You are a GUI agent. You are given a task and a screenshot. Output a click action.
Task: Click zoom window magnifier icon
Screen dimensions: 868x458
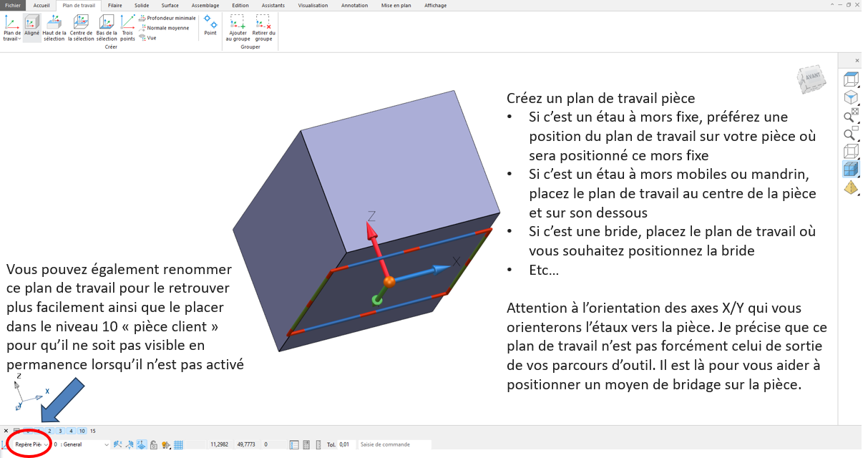(x=851, y=134)
